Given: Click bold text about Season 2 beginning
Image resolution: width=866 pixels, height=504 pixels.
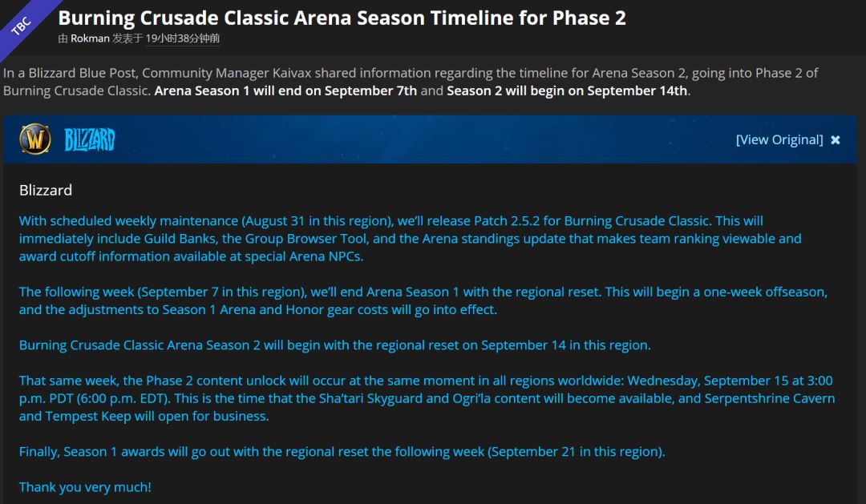Looking at the screenshot, I should click(x=566, y=91).
